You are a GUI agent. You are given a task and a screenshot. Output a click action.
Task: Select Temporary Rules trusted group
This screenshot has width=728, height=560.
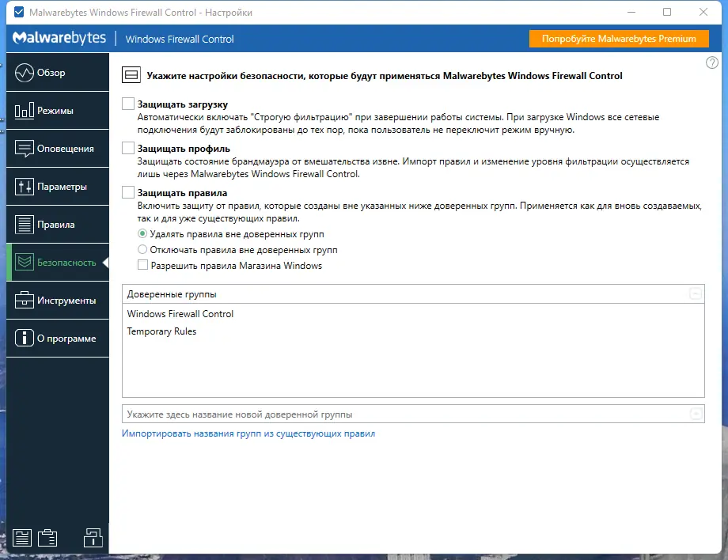coord(413,331)
